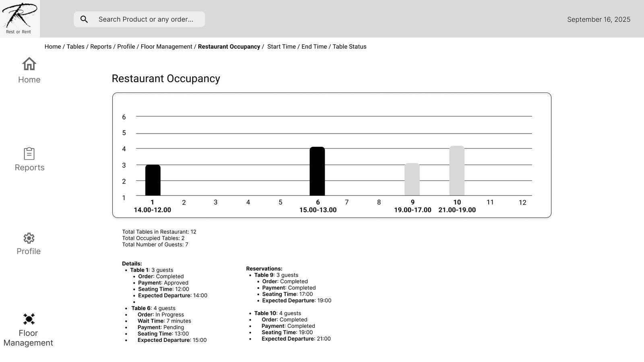644x362 pixels.
Task: Go to Home in the breadcrumb
Action: point(53,47)
